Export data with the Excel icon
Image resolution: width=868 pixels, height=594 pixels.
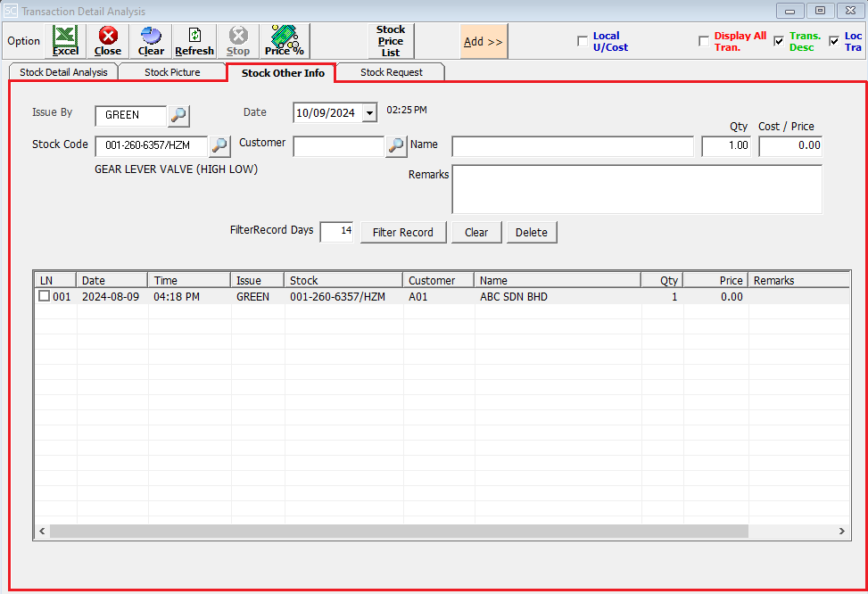(65, 41)
